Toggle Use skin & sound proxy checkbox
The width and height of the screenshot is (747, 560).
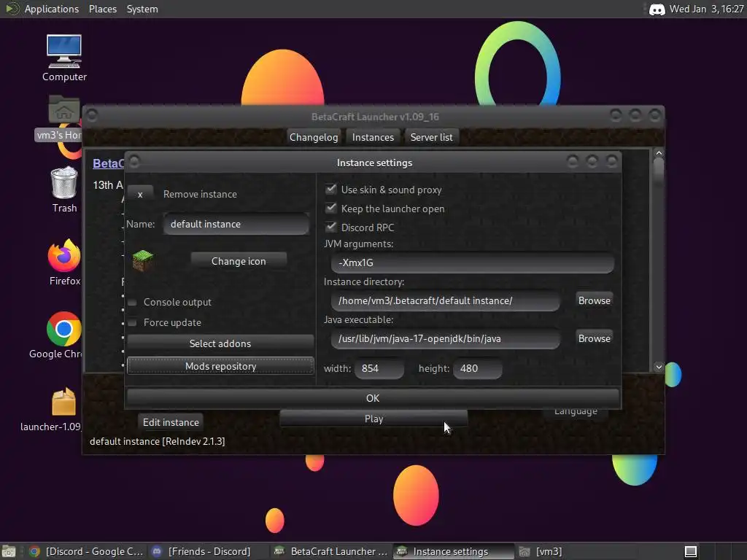[330, 190]
